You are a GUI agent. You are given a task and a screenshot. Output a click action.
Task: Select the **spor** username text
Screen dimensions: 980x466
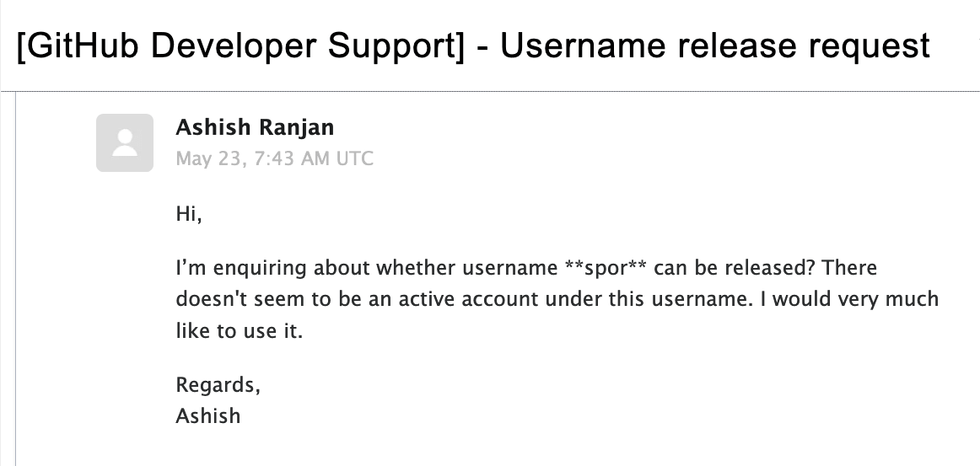click(x=605, y=267)
